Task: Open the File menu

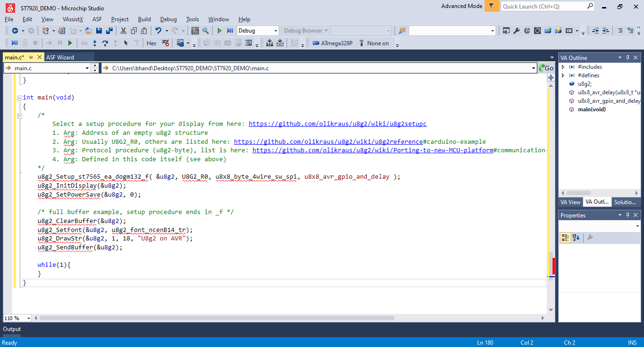Action: 9,19
